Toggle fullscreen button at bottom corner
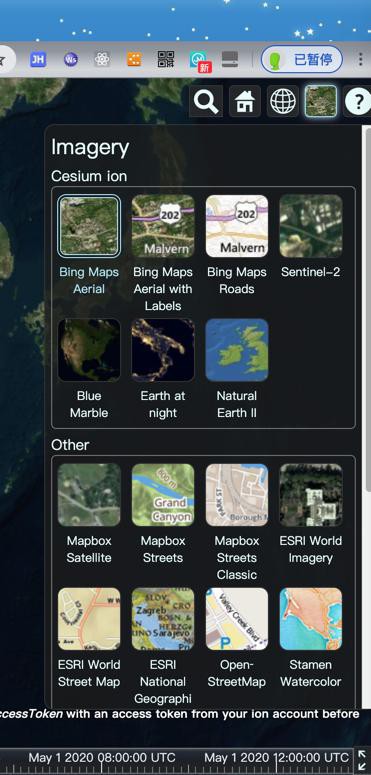Viewport: 371px width, 775px height. (361, 760)
